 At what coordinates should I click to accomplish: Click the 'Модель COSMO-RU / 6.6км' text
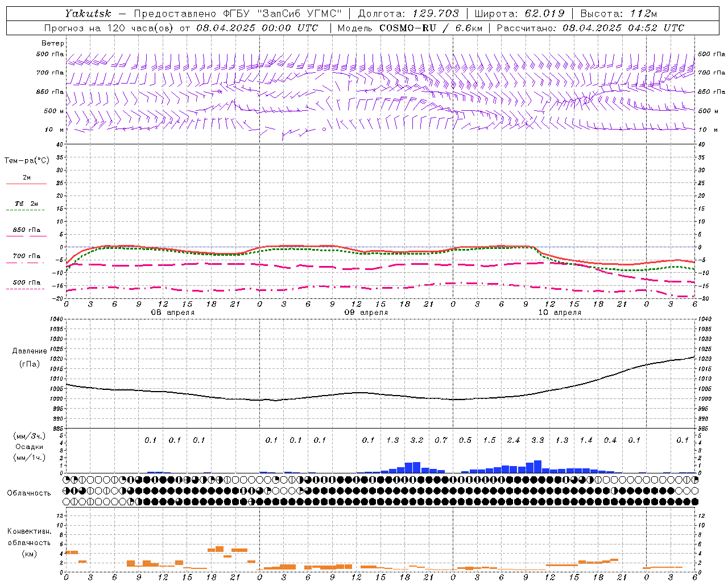coord(409,28)
